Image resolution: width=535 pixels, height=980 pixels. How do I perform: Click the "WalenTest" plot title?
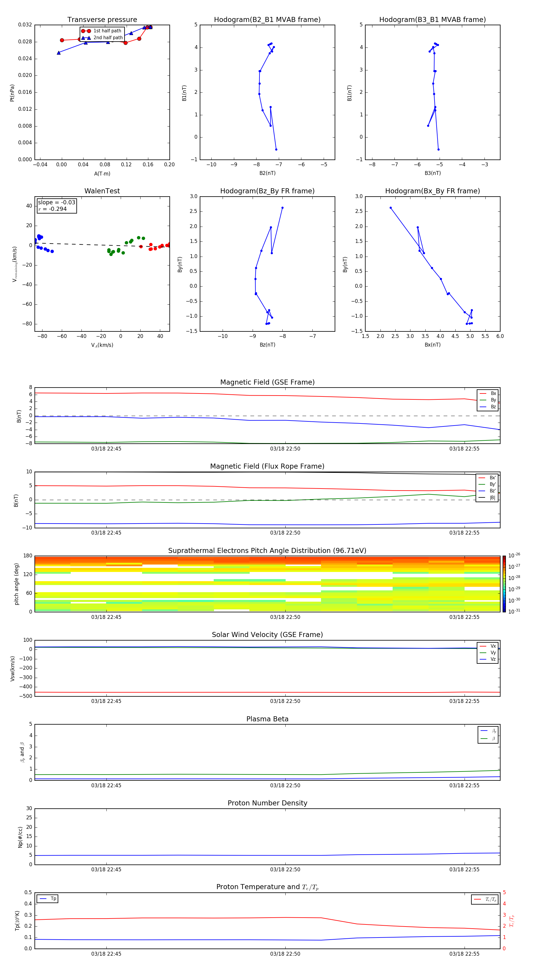pyautogui.click(x=102, y=191)
